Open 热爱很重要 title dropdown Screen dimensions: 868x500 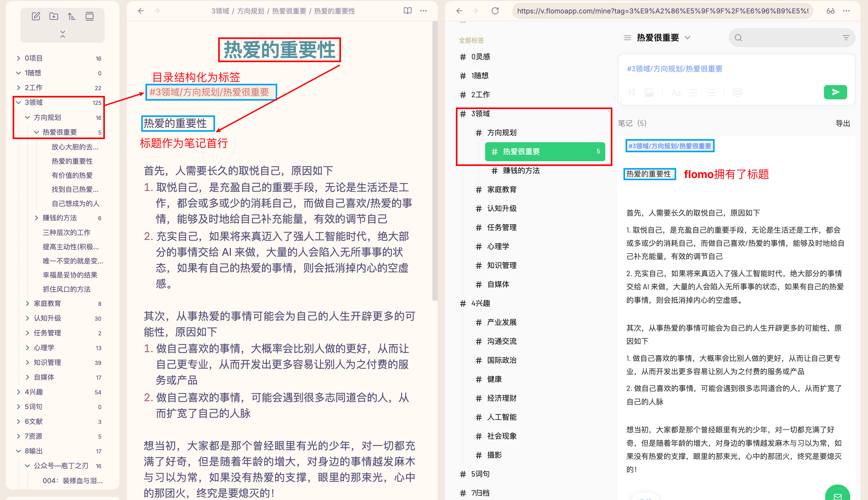click(x=687, y=38)
